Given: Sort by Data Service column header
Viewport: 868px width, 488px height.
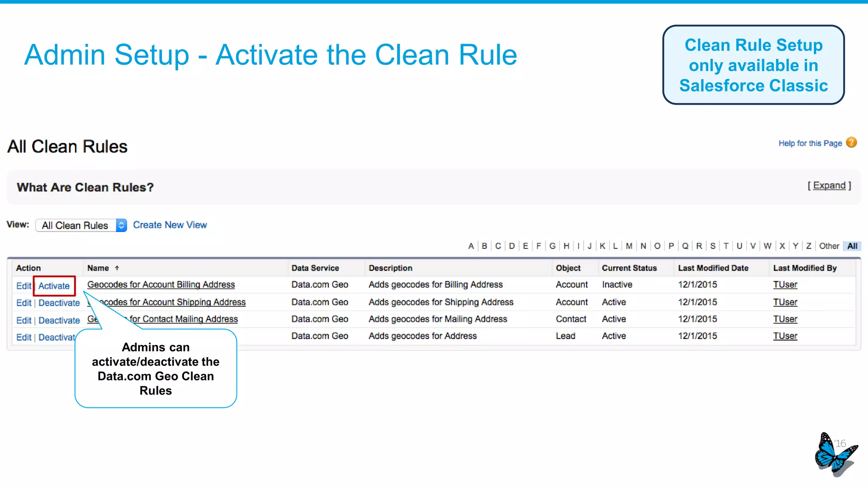Looking at the screenshot, I should click(x=315, y=268).
